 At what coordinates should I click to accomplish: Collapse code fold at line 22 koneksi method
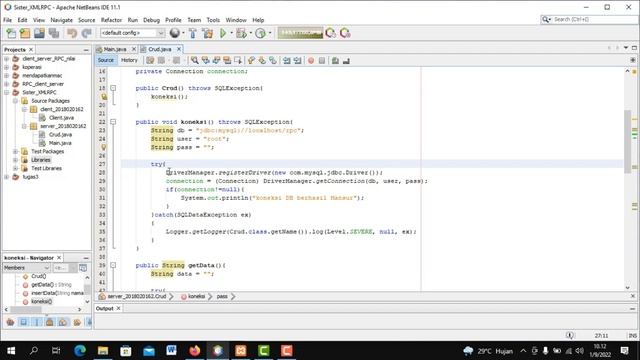click(x=113, y=122)
